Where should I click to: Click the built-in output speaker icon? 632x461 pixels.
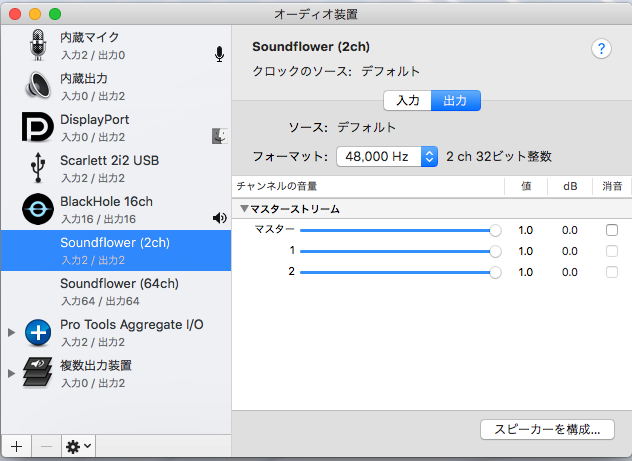38,85
